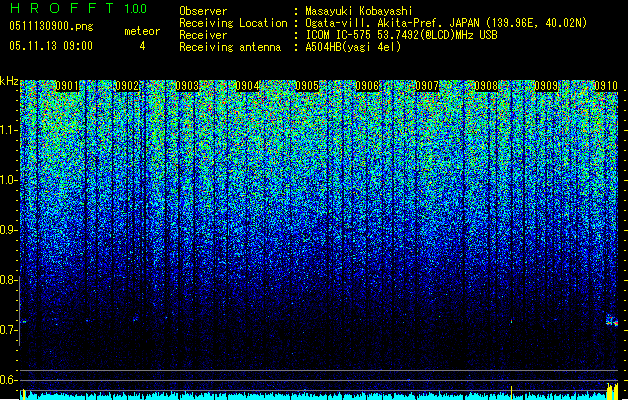The height and width of the screenshot is (400, 629).
Task: Click the 0904 time marker
Action: point(247,86)
